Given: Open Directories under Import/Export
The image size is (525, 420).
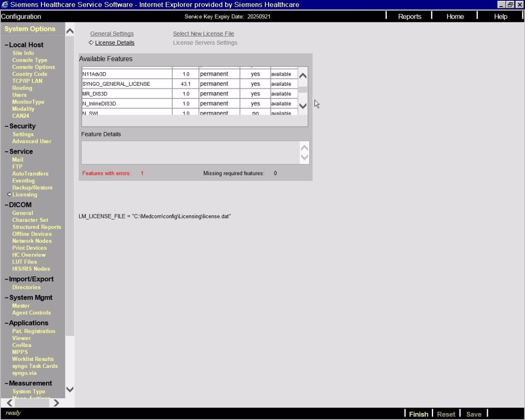Looking at the screenshot, I should coord(26,287).
